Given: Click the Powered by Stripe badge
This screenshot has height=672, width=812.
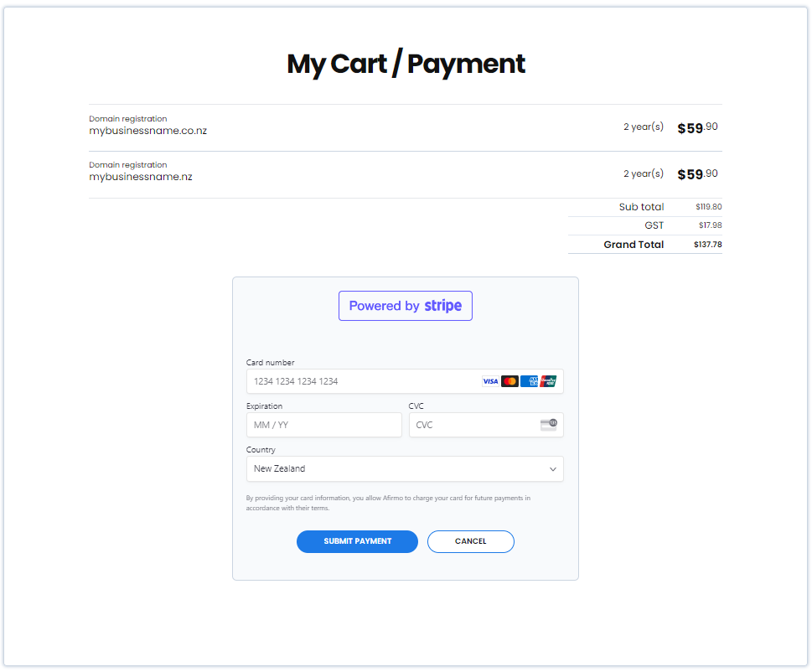Looking at the screenshot, I should (406, 306).
